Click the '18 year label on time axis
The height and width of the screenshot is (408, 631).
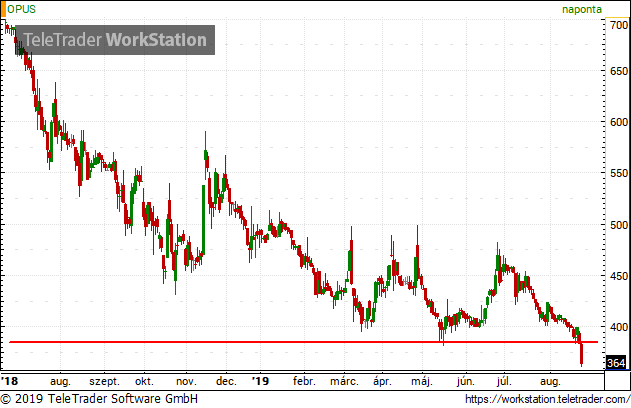click(x=10, y=381)
